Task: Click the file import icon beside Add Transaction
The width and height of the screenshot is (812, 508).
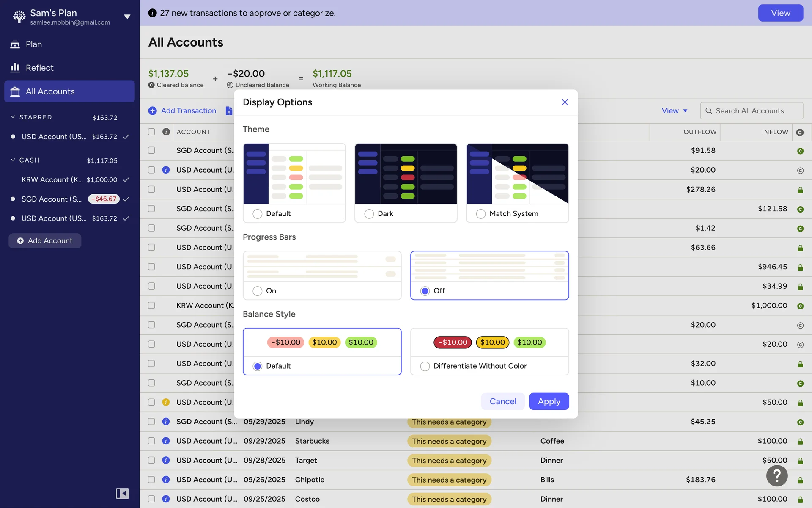Action: click(x=229, y=110)
